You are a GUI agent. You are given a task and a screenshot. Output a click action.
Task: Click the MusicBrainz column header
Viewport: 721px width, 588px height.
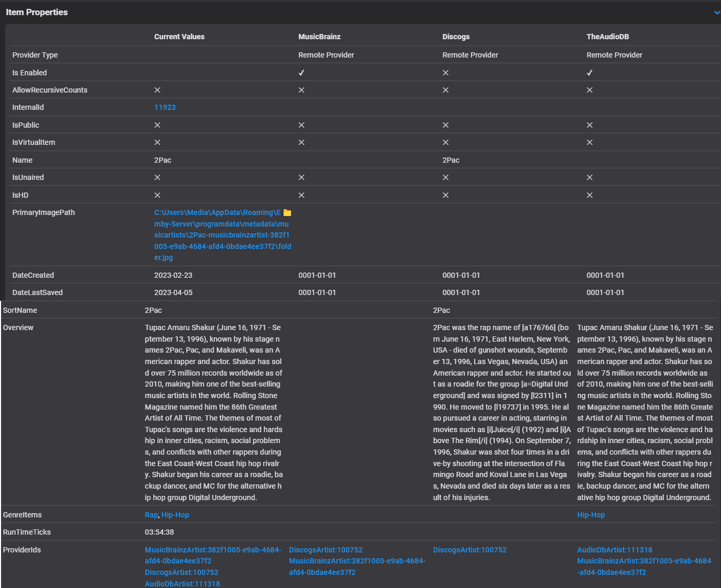point(319,37)
